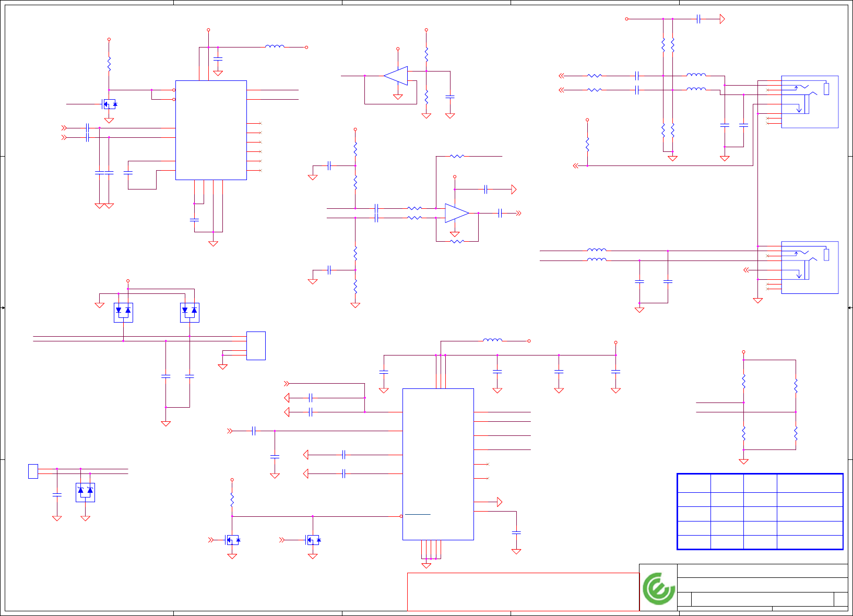Click the green circular e logo
Image resolution: width=853 pixels, height=616 pixels.
coord(659,588)
